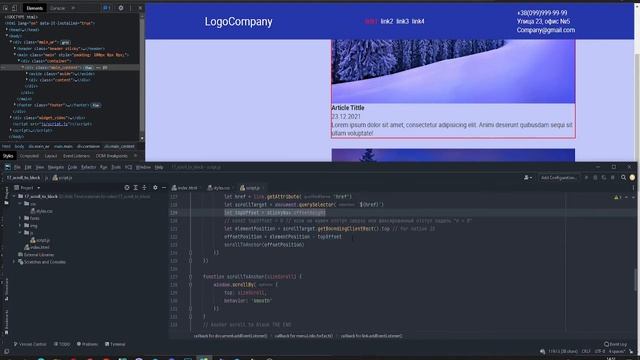Close the DevTools panel
This screenshot has height=360, width=640.
[x=140, y=8]
